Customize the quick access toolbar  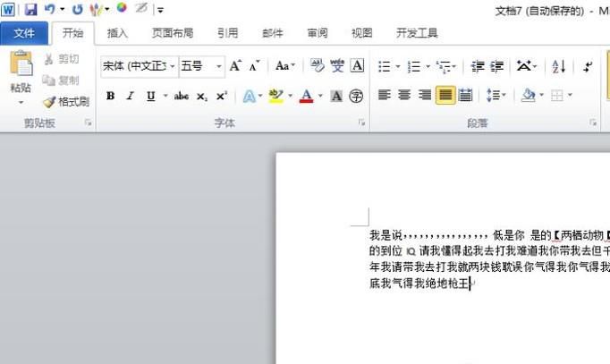point(160,10)
